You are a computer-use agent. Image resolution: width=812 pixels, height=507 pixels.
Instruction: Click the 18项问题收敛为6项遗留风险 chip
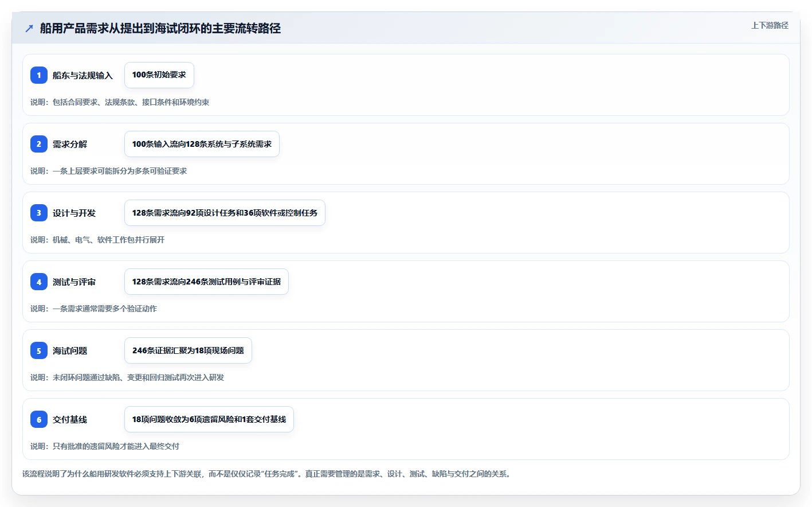209,419
